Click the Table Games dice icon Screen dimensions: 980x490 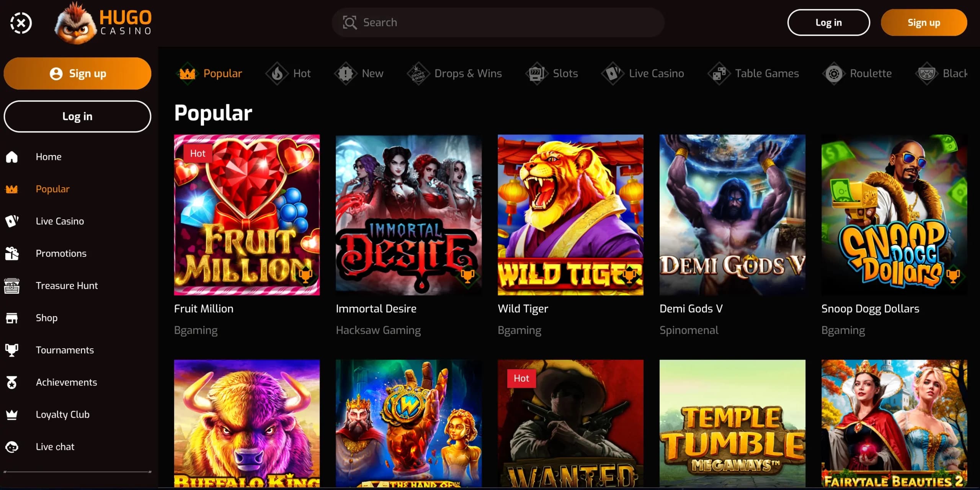(718, 73)
